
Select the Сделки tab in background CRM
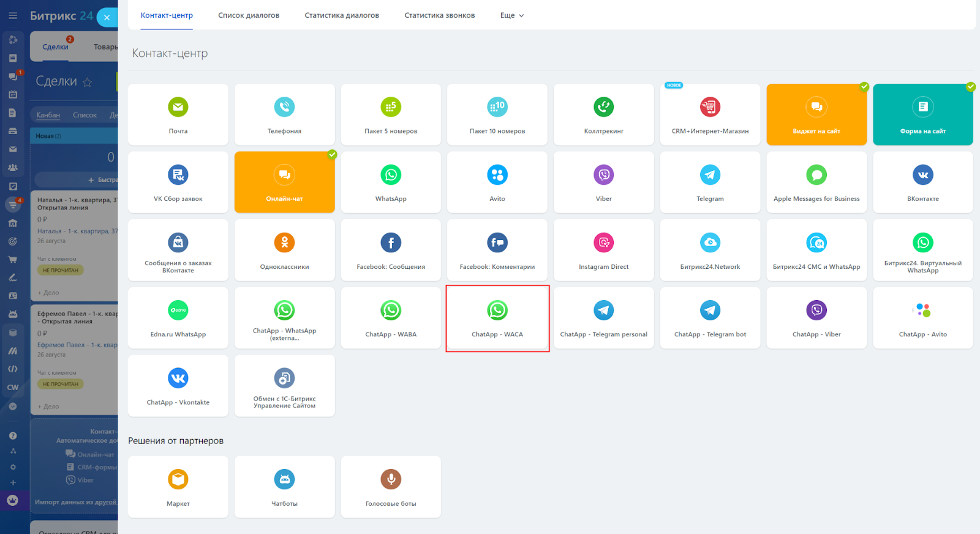(55, 47)
